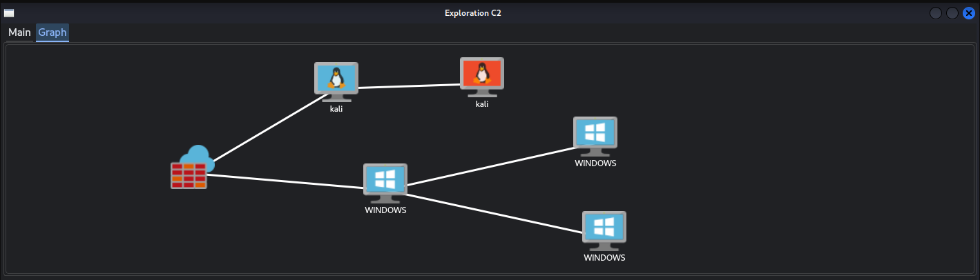Close the Exploration C2 window

(968, 13)
